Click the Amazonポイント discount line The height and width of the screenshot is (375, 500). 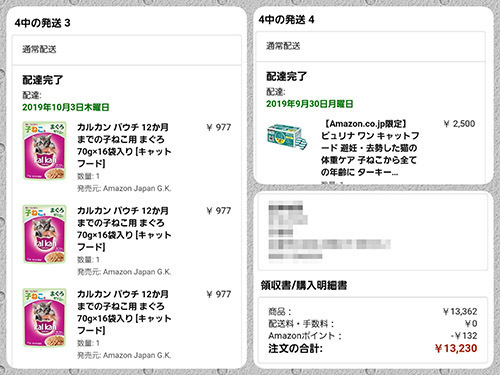(373, 335)
